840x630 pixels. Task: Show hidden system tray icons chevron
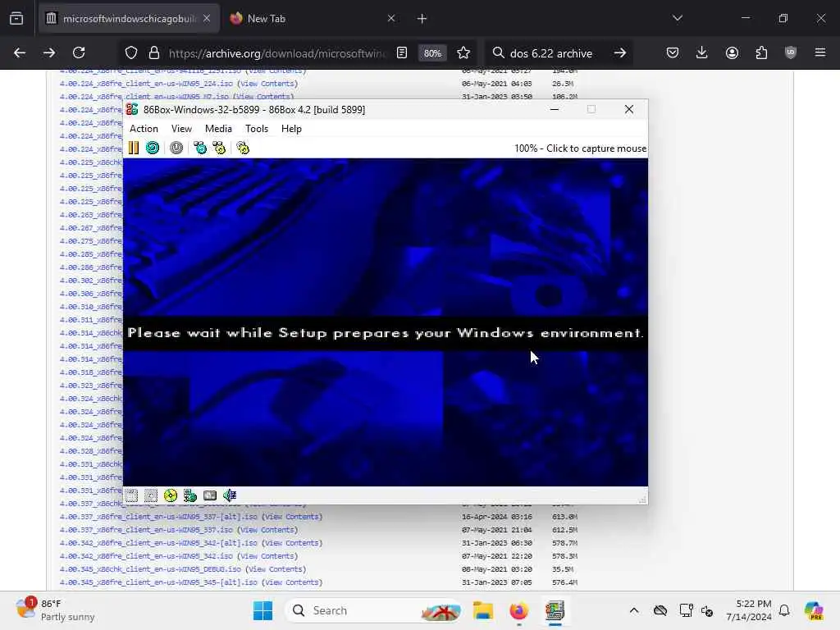pyautogui.click(x=634, y=610)
